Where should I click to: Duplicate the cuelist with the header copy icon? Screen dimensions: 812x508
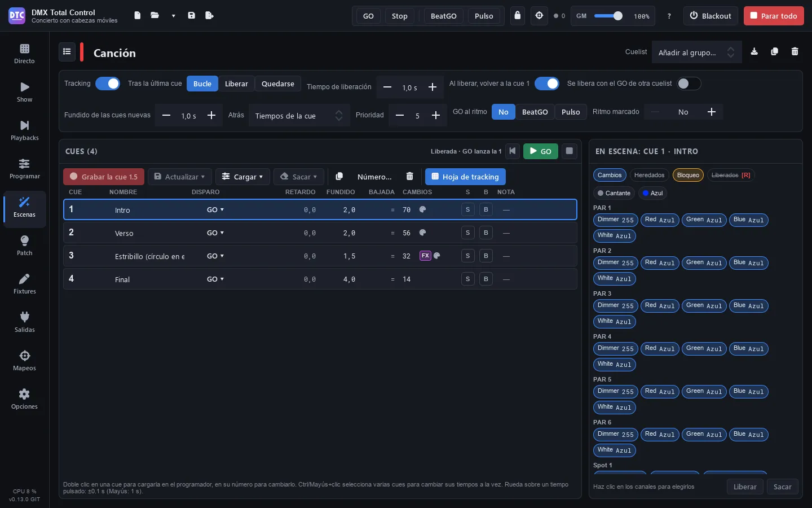point(775,52)
